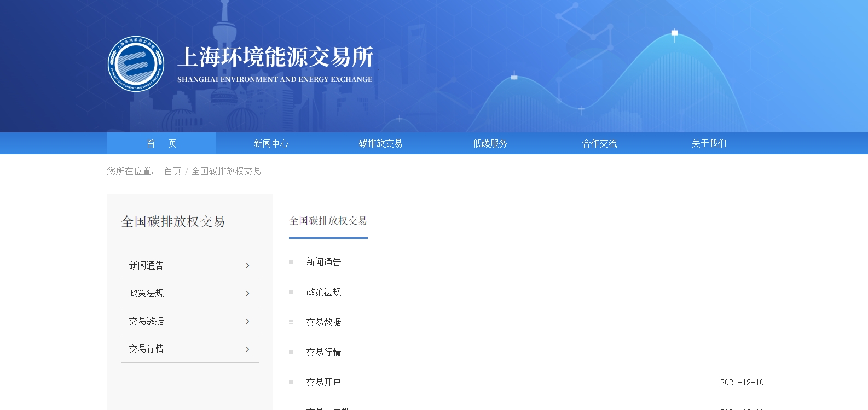Open the 合作交流 navigation menu
Screen dimensions: 868x410
(599, 143)
